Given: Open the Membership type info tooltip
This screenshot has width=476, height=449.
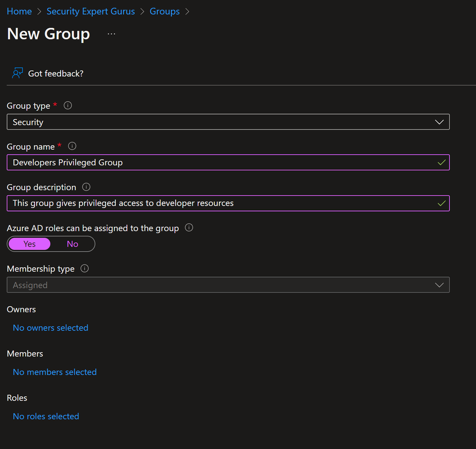Looking at the screenshot, I should [84, 269].
